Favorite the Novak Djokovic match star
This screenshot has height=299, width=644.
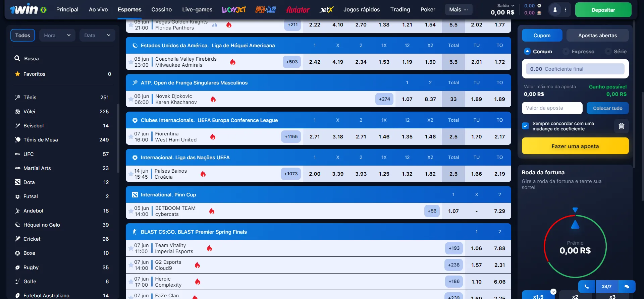coord(130,99)
